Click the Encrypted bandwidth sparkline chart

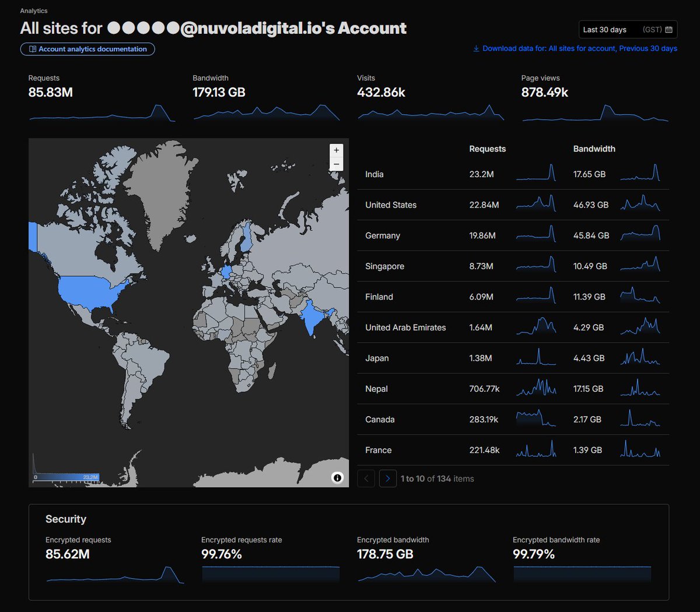[426, 574]
